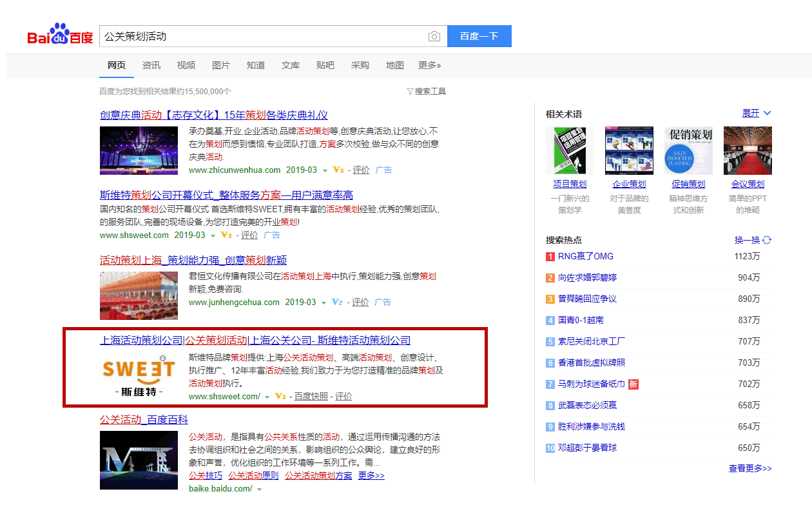Open 公关活动策划方案 sublink
Image resolution: width=812 pixels, height=527 pixels.
click(x=318, y=475)
